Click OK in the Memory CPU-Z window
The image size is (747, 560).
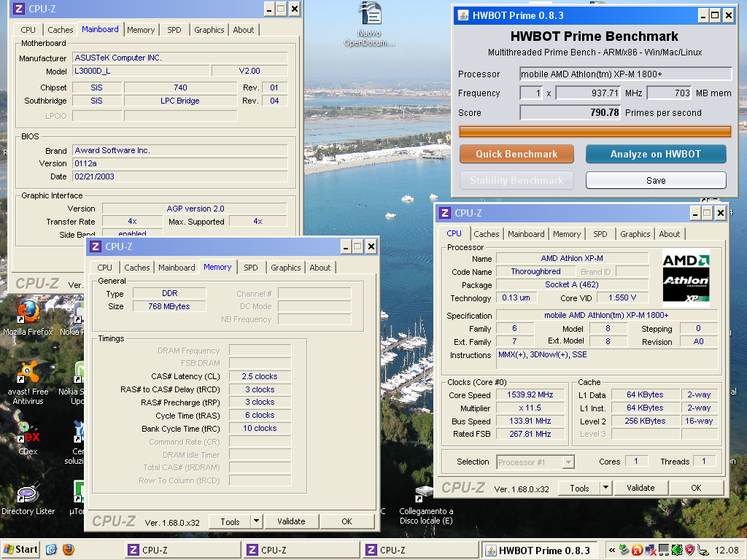tap(347, 521)
